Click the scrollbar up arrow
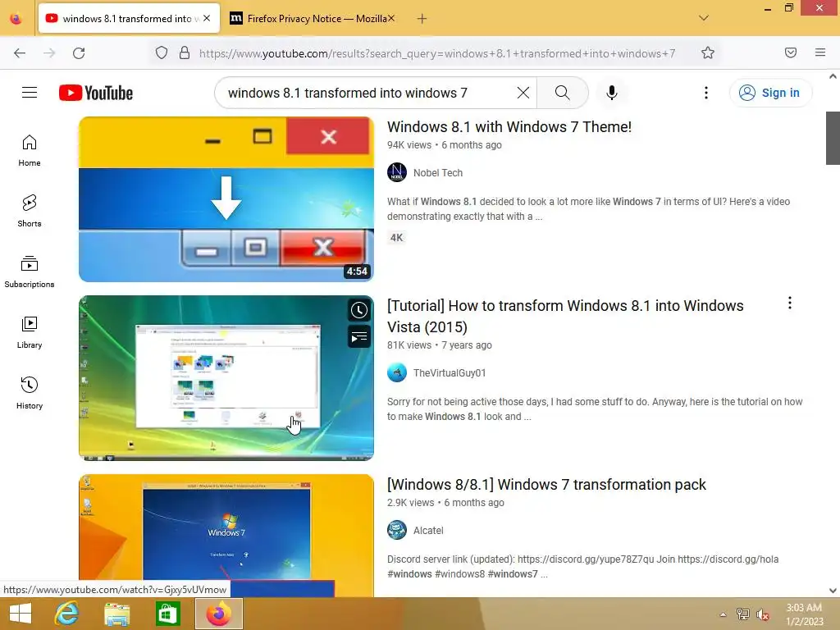The width and height of the screenshot is (840, 630). pos(833,76)
